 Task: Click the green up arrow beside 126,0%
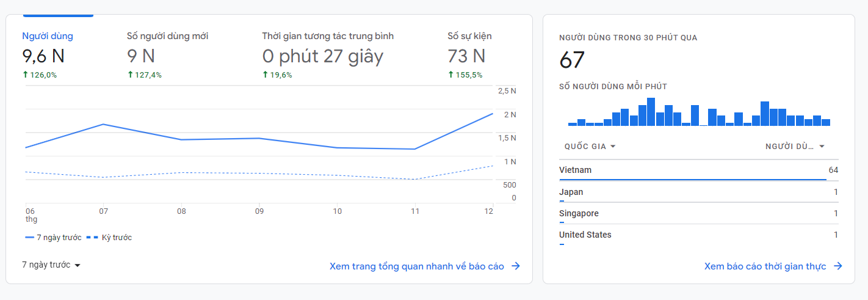click(25, 75)
